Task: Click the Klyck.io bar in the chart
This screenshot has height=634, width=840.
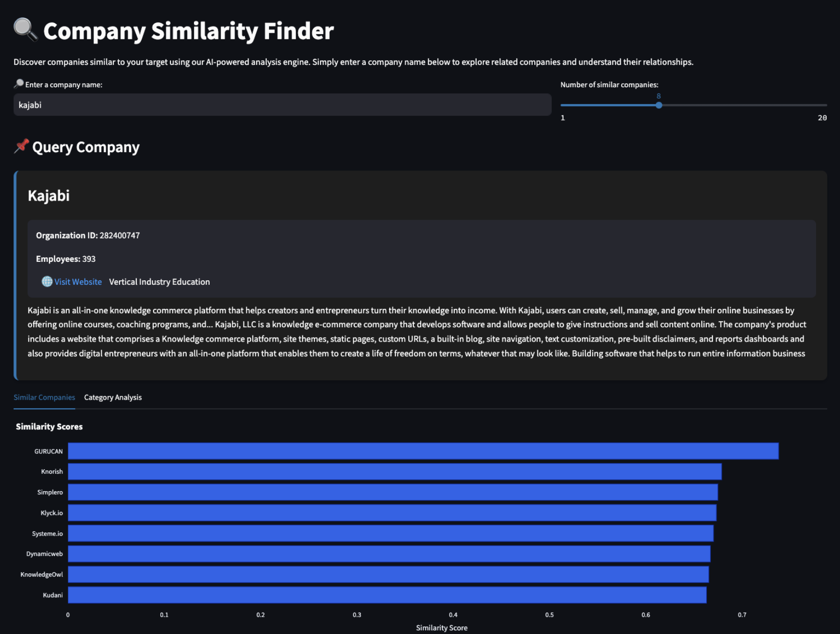Action: tap(392, 513)
